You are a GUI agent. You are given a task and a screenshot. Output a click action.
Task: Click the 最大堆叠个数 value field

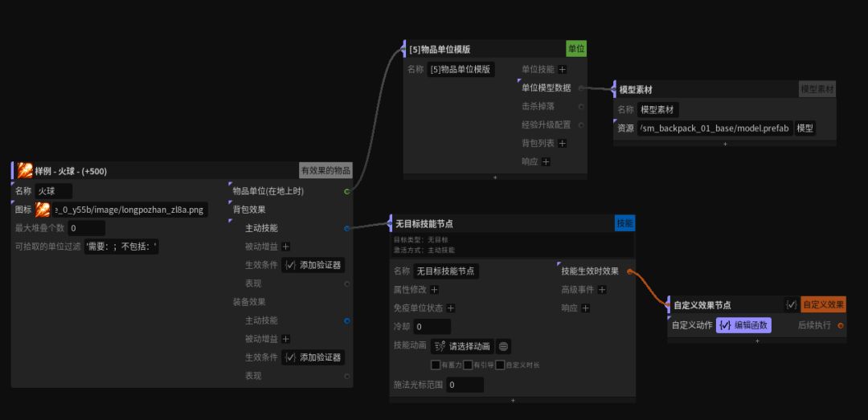86,228
